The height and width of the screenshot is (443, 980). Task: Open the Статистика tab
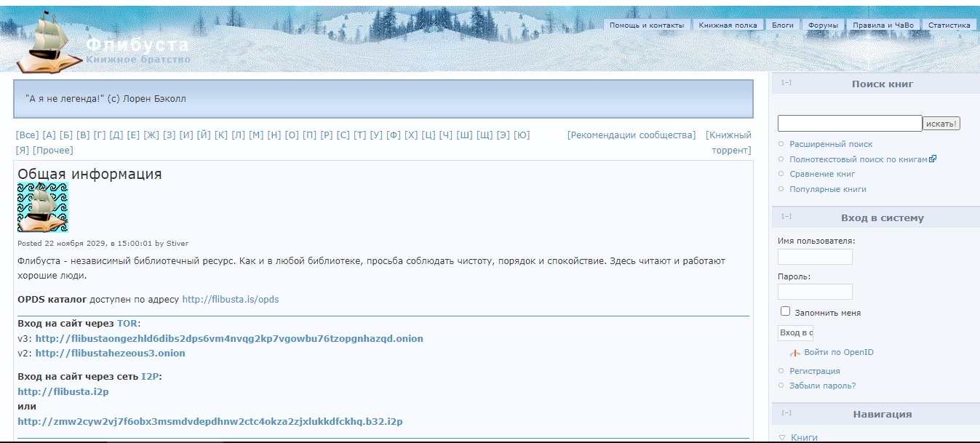click(949, 25)
